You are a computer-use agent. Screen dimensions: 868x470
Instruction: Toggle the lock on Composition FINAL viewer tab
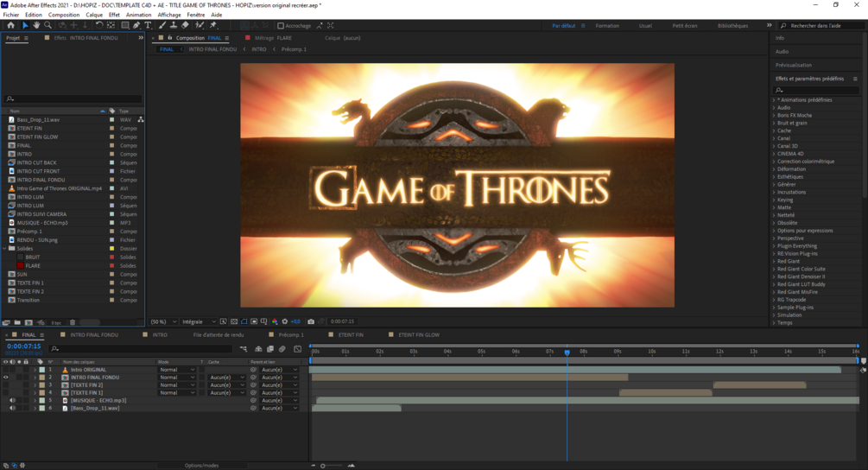pos(170,38)
